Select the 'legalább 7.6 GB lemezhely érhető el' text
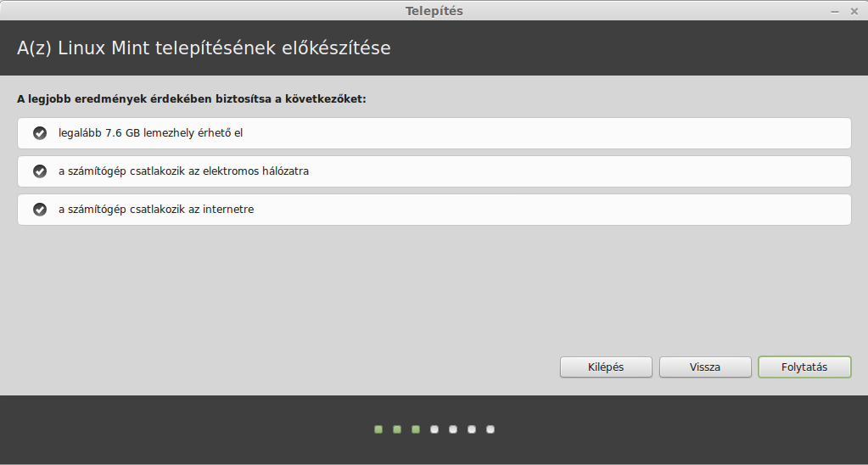 coord(150,133)
